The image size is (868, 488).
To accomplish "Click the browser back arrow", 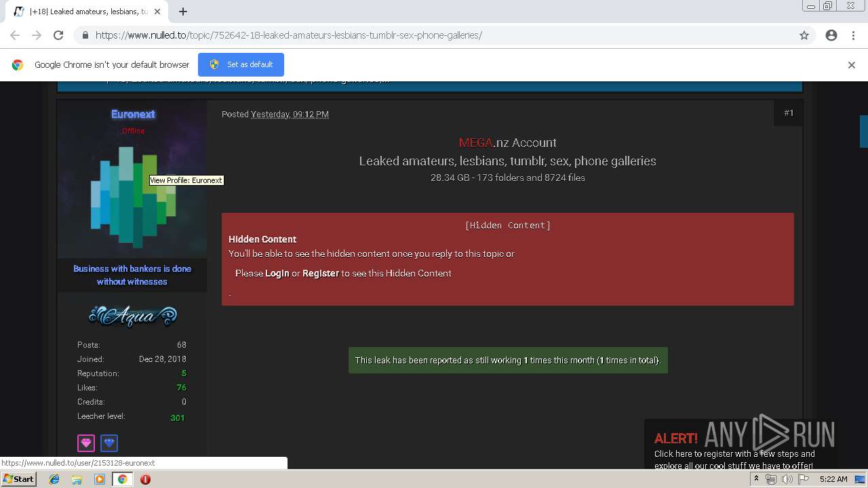I will (x=15, y=35).
